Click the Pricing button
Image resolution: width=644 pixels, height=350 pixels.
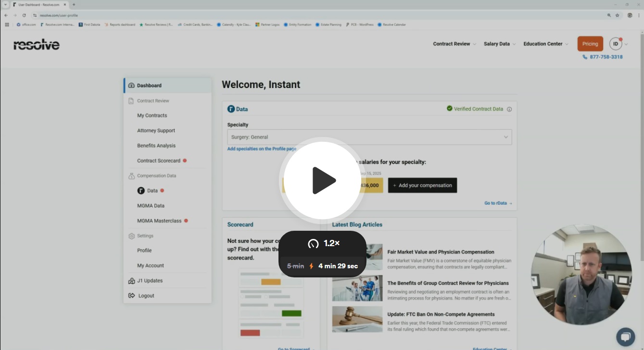point(590,44)
